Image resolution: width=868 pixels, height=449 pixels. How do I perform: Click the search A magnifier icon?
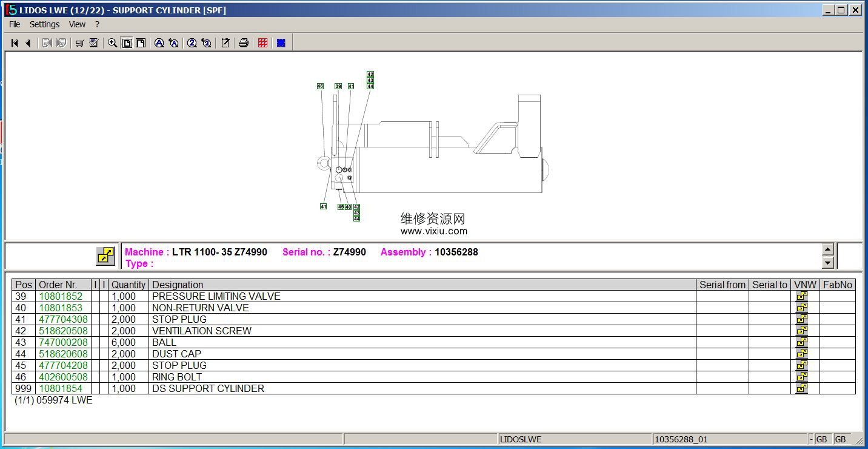pos(159,43)
